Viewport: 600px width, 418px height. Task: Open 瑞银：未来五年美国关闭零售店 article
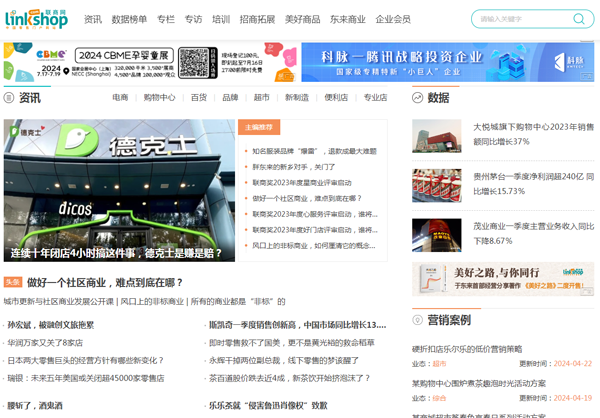pos(86,378)
